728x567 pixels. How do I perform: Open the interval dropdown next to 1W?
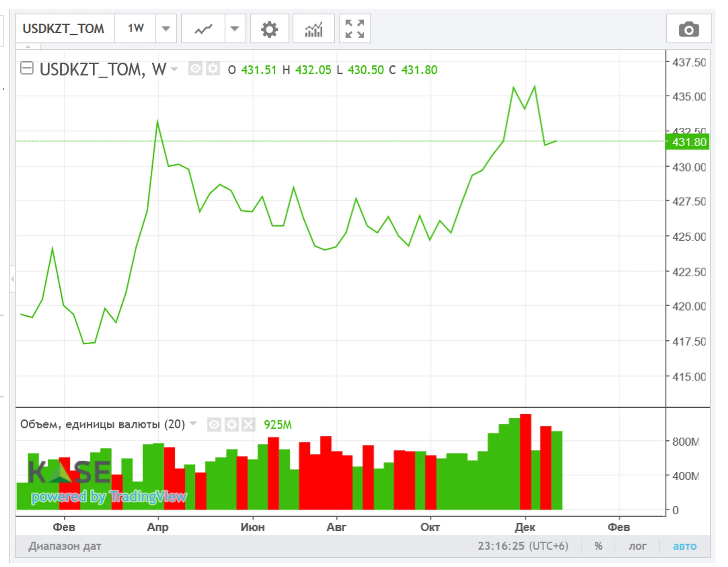166,29
